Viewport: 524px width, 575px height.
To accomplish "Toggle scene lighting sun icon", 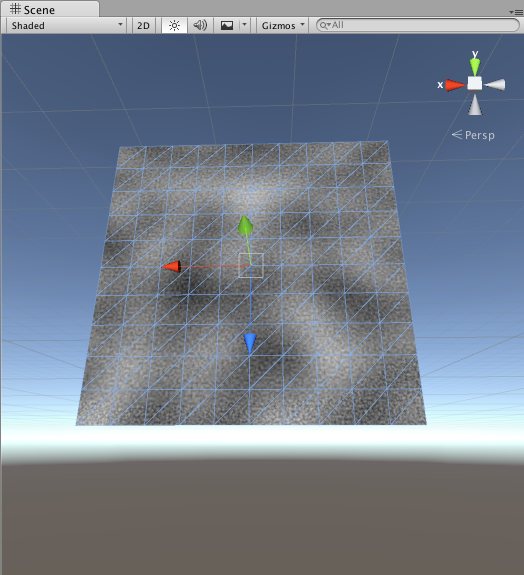I will (175, 25).
